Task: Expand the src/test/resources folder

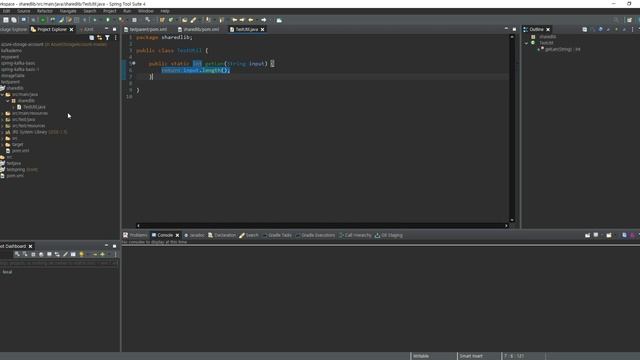Action: pyautogui.click(x=3, y=126)
